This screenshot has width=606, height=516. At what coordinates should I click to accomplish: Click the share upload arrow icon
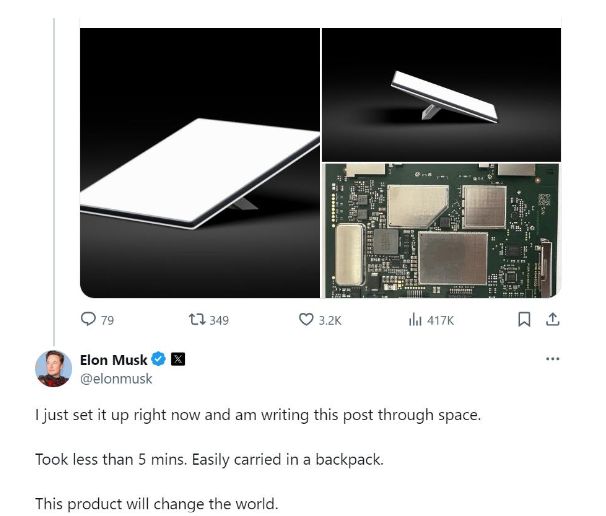[551, 320]
